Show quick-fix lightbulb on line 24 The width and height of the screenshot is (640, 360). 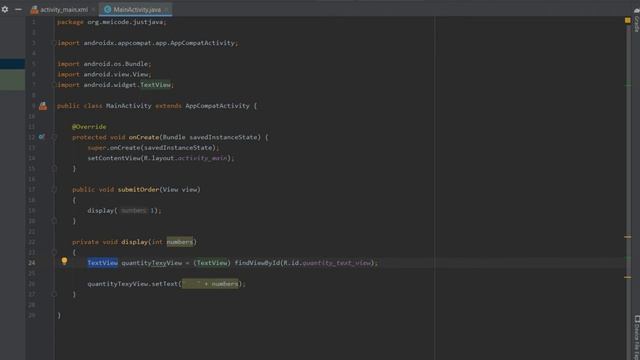(x=64, y=261)
